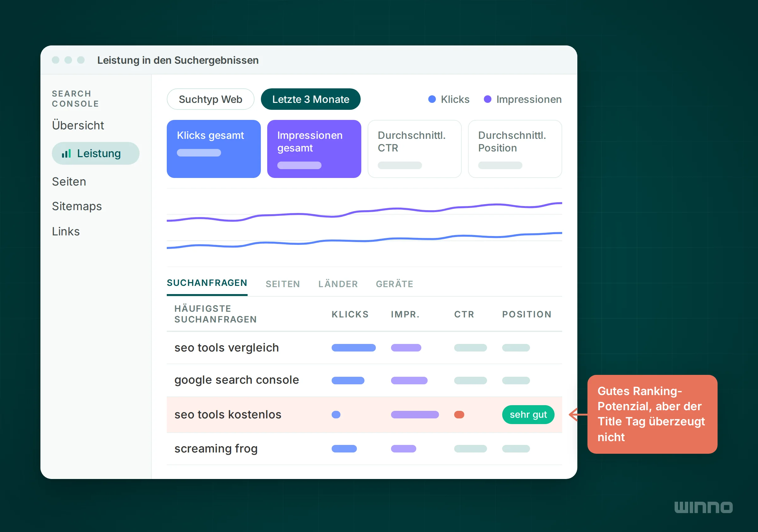Switch to the Geräte tab

(x=394, y=284)
